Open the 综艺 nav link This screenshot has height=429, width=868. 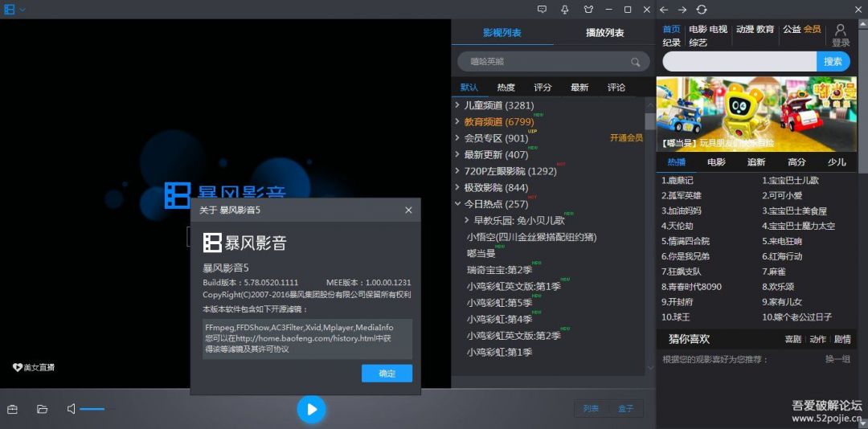tap(698, 43)
